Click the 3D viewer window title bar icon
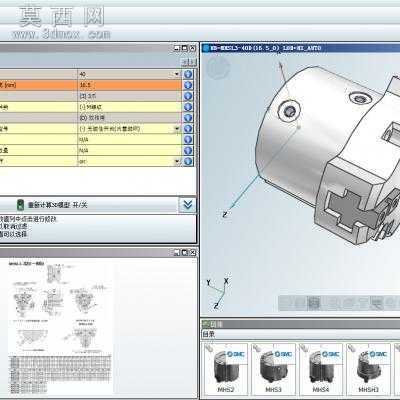The width and height of the screenshot is (400, 400). coord(205,48)
